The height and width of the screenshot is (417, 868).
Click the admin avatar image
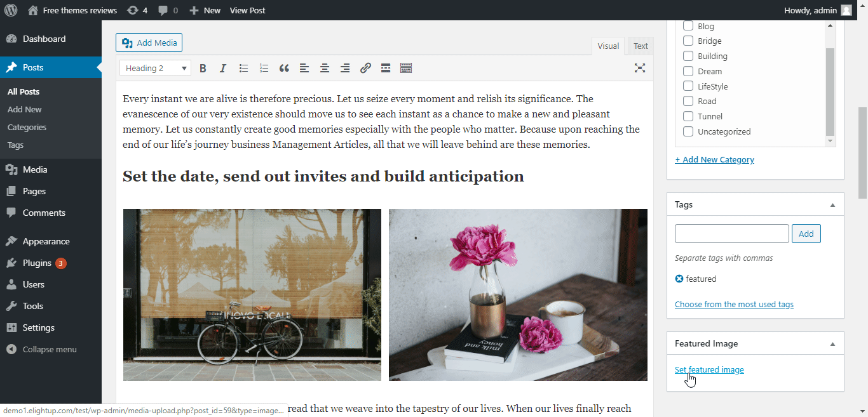tap(846, 10)
